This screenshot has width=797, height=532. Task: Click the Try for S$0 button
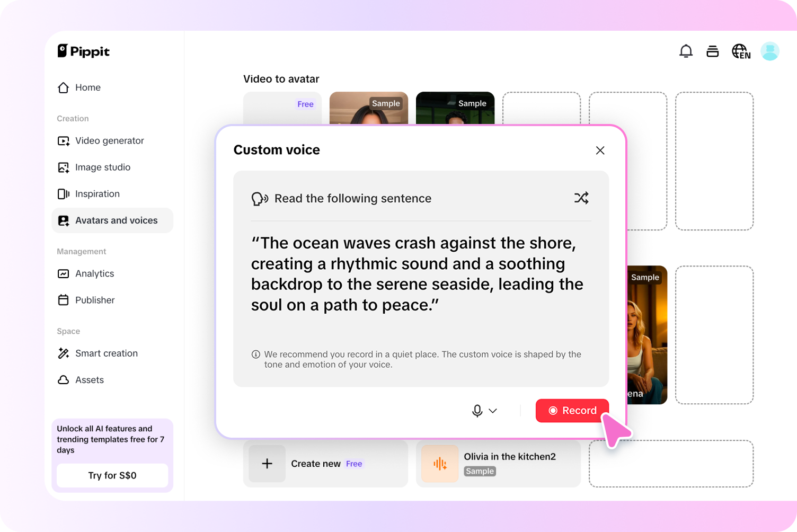point(112,475)
